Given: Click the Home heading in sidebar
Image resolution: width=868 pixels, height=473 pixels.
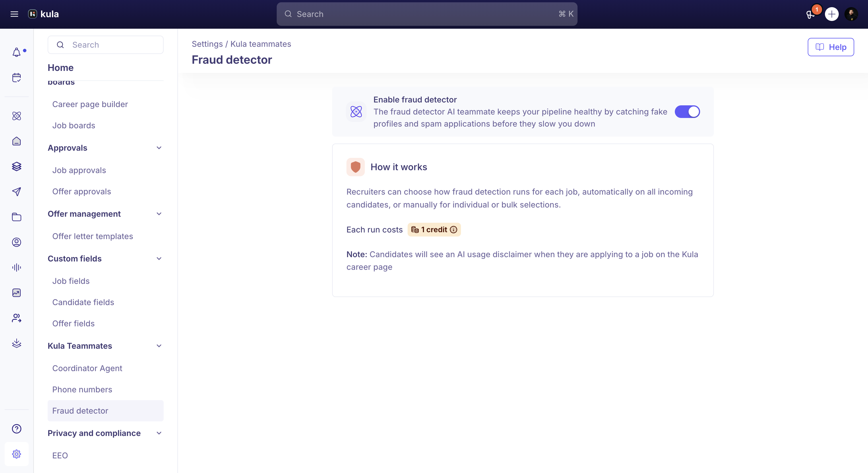Looking at the screenshot, I should [61, 68].
